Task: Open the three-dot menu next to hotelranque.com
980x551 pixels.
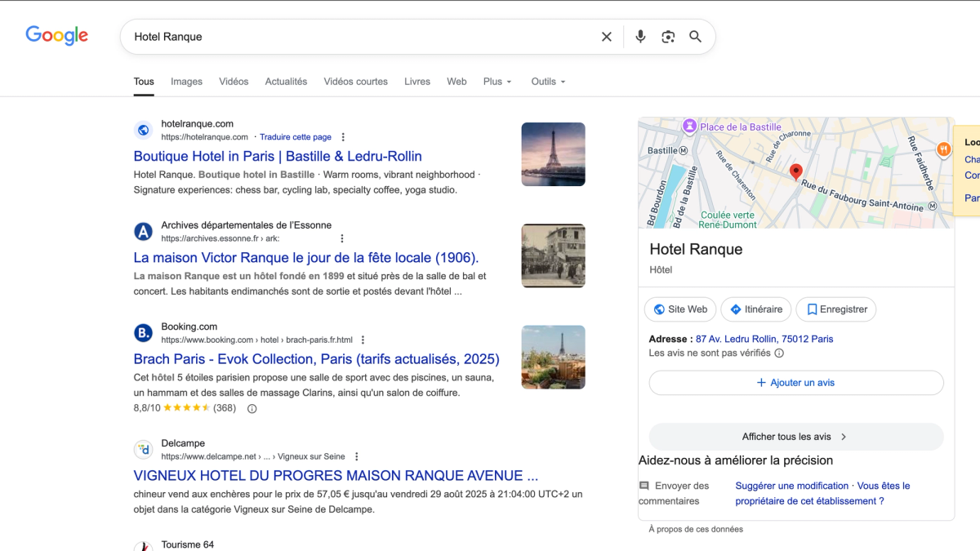Action: pyautogui.click(x=342, y=136)
